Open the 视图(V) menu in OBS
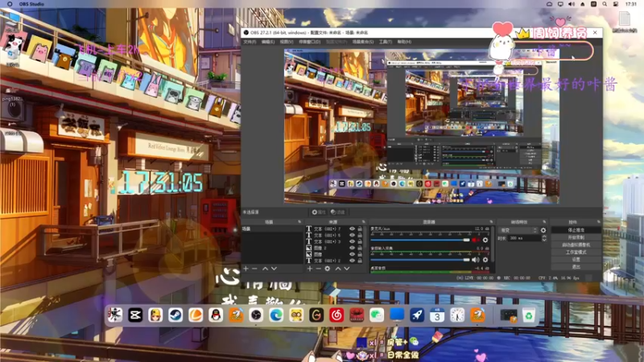Image resolution: width=644 pixels, height=362 pixels. point(287,42)
